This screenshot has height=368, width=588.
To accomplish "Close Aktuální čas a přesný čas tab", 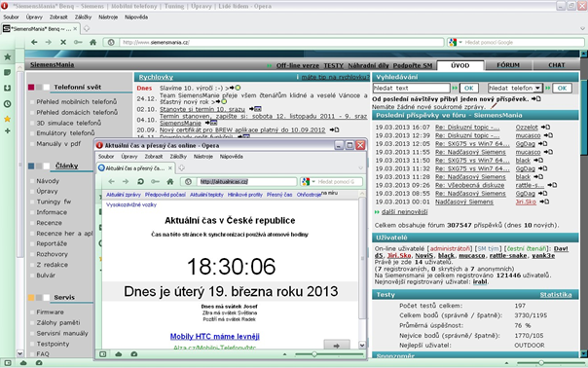I will click(170, 168).
